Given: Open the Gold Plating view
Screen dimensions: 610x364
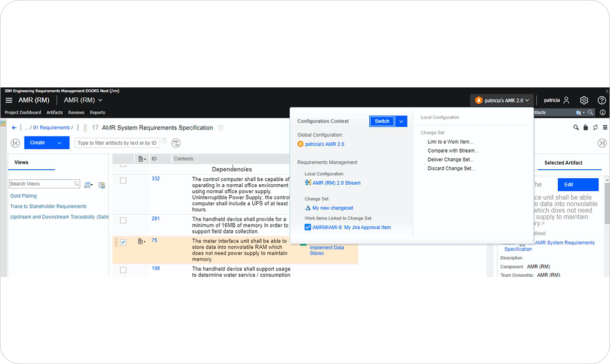Looking at the screenshot, I should [24, 196].
